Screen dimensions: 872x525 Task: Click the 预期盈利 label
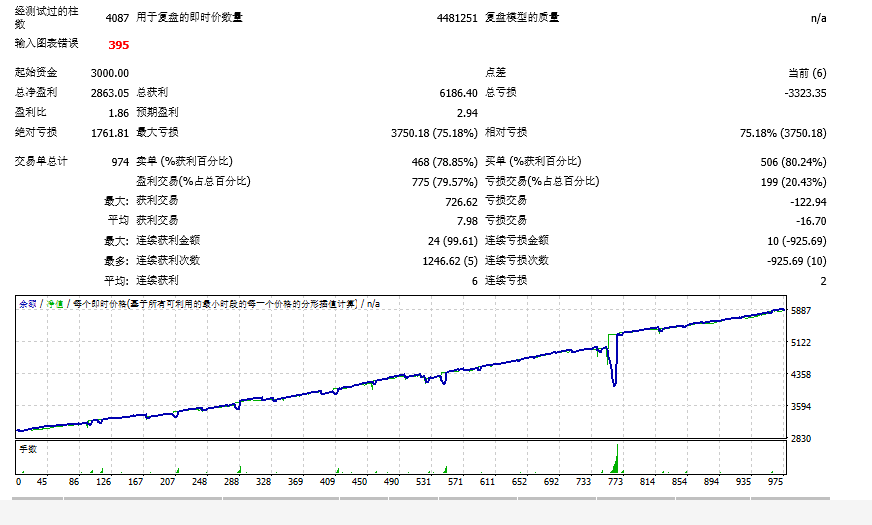pos(157,112)
